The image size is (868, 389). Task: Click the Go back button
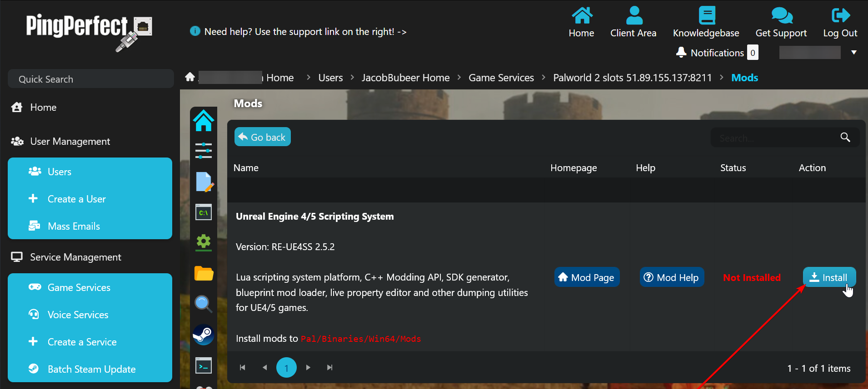(262, 137)
